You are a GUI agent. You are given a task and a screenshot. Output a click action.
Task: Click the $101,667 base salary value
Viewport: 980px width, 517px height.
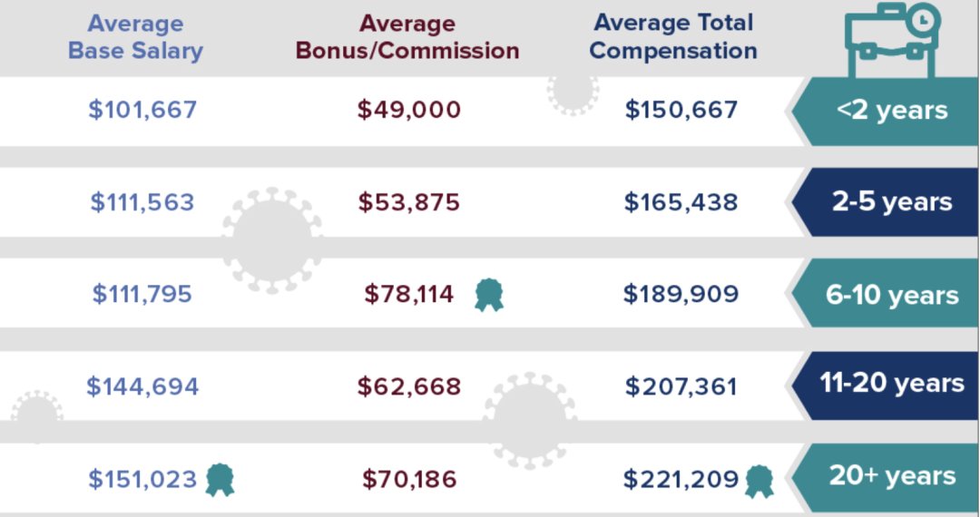point(142,110)
